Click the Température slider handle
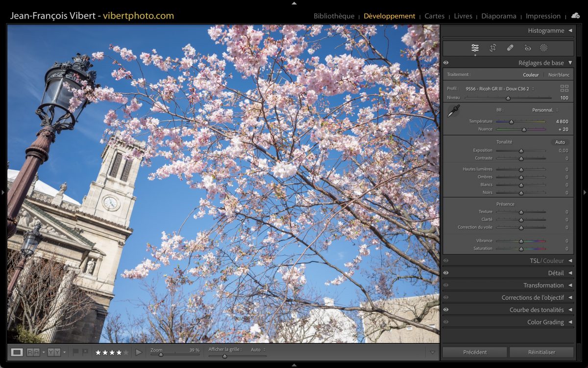The height and width of the screenshot is (368, 588). pos(511,122)
